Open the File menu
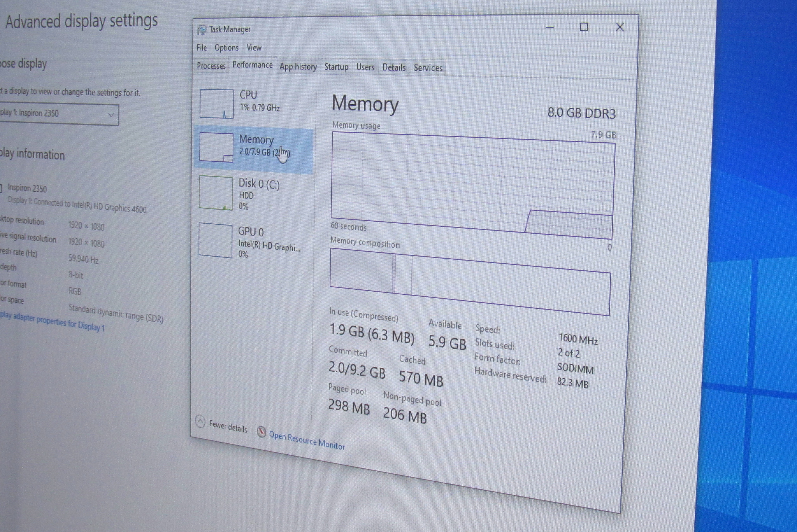 click(x=202, y=47)
